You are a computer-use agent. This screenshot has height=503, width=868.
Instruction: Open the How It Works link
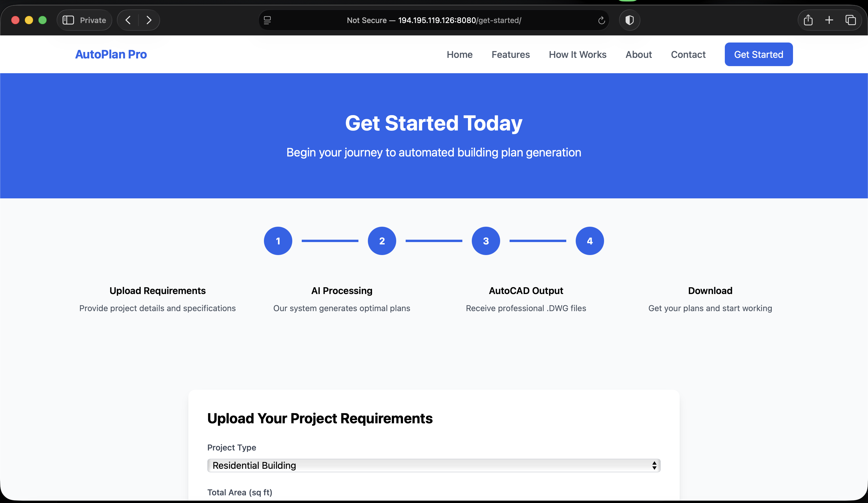click(x=577, y=54)
